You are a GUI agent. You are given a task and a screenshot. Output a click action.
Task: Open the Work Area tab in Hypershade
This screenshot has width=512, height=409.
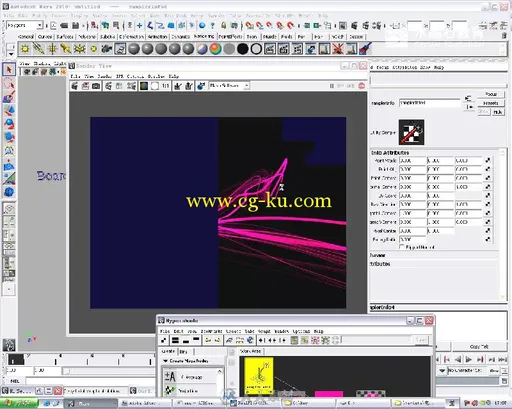point(251,351)
